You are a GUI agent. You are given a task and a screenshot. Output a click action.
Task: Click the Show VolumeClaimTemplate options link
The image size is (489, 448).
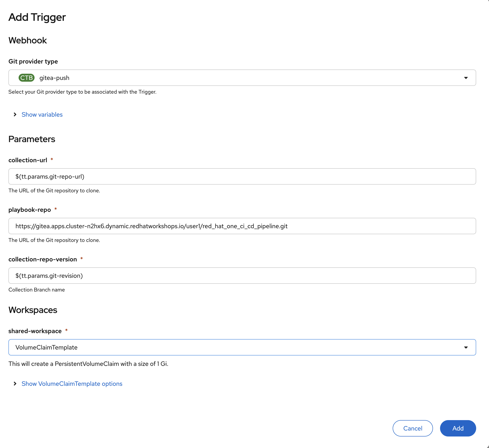pos(72,384)
